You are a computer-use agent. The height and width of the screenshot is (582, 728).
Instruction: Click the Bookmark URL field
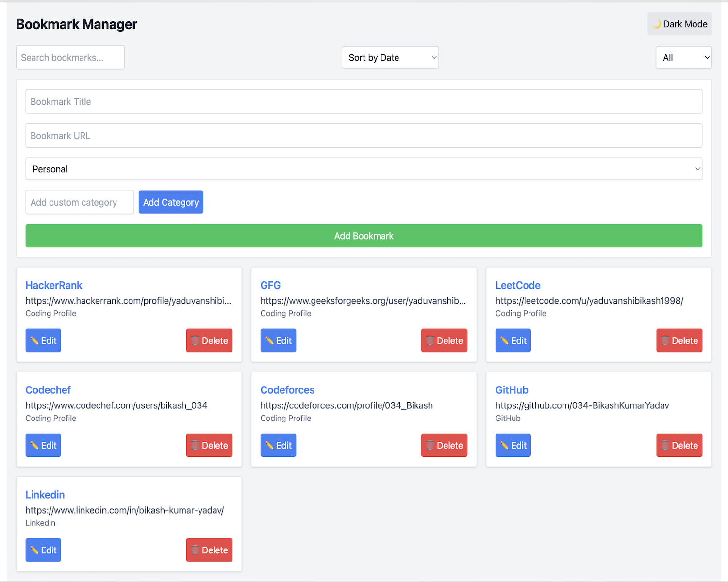[x=364, y=135]
